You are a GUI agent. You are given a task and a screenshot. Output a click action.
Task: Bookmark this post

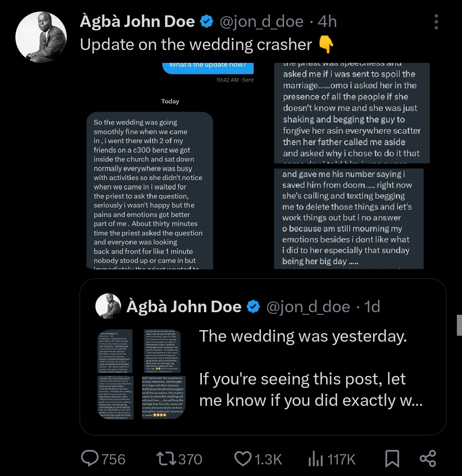(x=392, y=459)
